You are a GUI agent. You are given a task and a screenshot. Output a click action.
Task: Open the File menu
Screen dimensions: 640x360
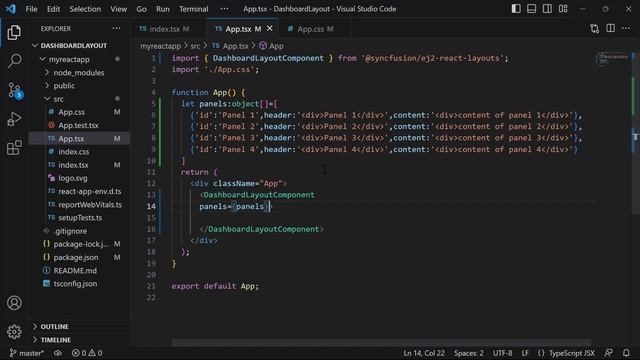point(31,9)
